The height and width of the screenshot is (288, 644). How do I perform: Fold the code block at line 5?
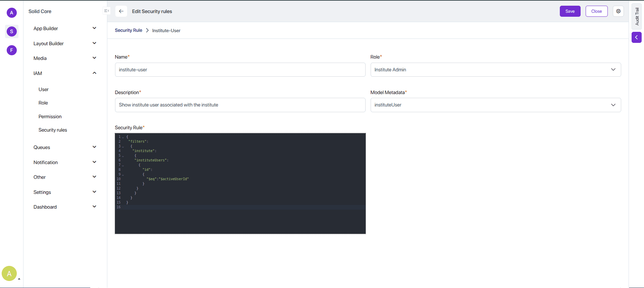123,156
